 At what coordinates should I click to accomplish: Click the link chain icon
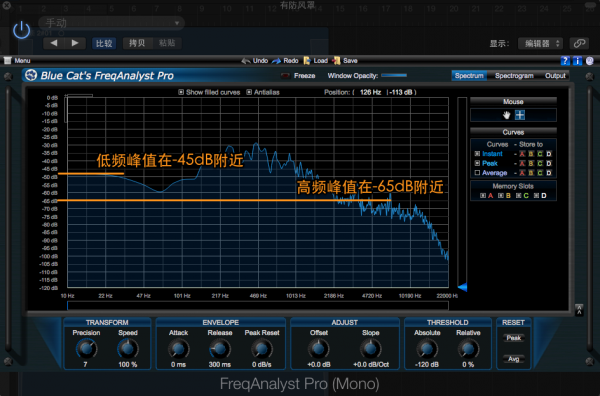tap(579, 43)
